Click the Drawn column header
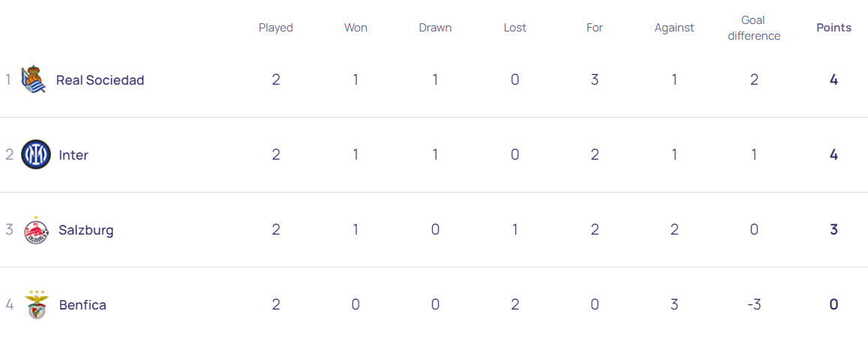This screenshot has width=868, height=338. click(435, 28)
